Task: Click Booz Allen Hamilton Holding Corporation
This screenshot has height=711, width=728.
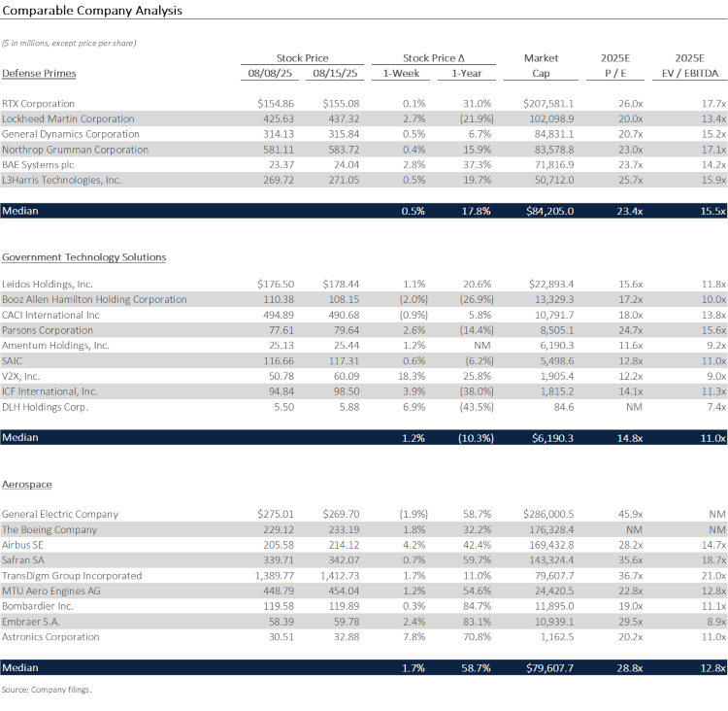Action: tap(94, 299)
